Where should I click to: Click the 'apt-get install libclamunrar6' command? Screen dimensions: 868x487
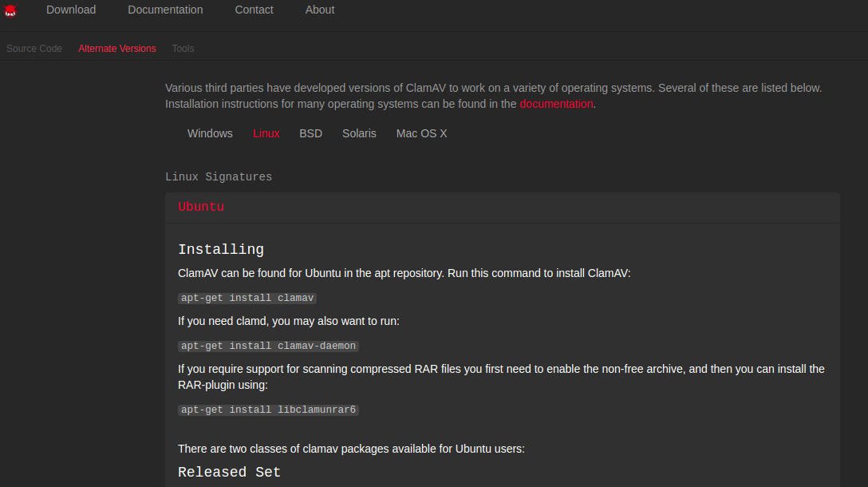click(x=269, y=410)
